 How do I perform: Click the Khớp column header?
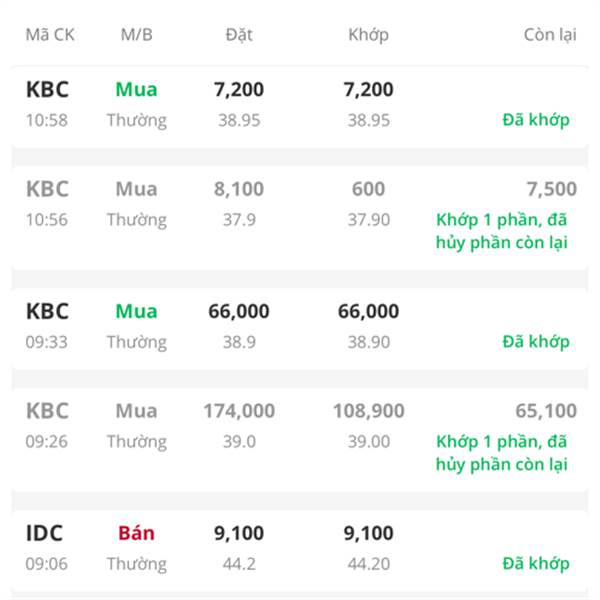tap(368, 35)
